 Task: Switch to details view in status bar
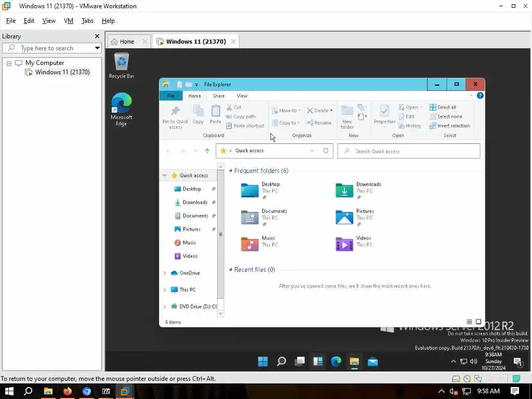click(x=469, y=322)
